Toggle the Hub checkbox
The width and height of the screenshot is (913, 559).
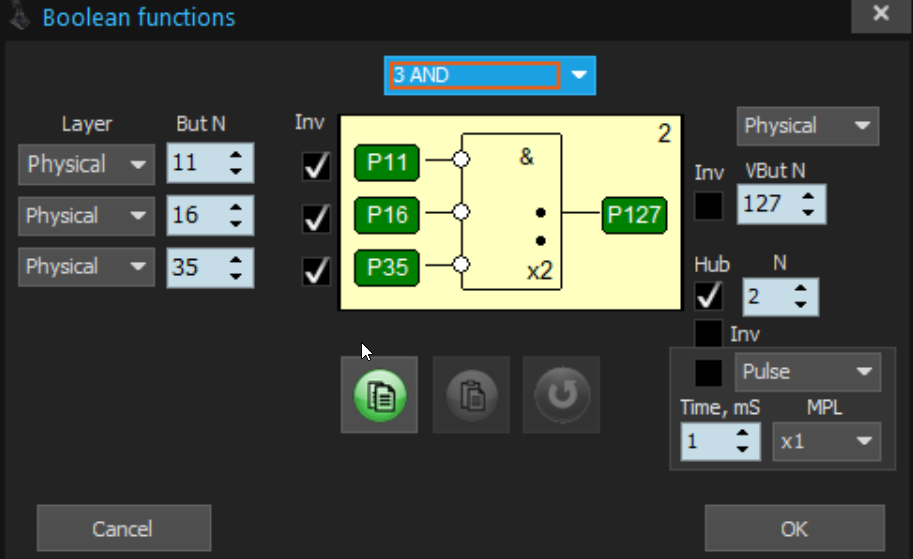point(709,295)
